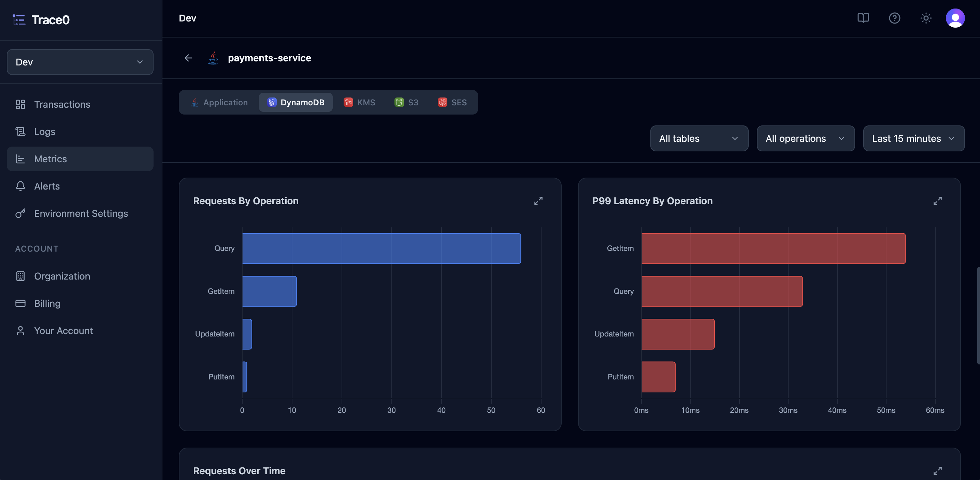Click the Query bar in Requests chart
This screenshot has height=480, width=980.
pyautogui.click(x=381, y=249)
